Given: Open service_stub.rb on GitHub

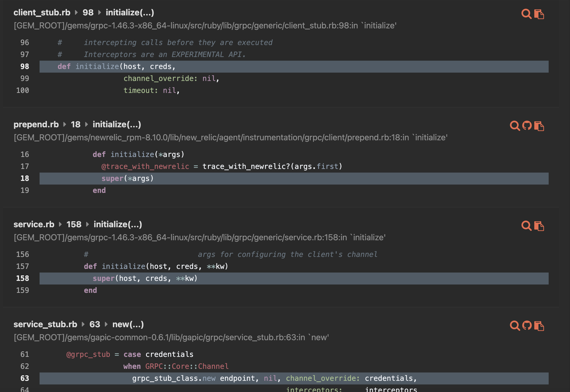Looking at the screenshot, I should tap(527, 326).
